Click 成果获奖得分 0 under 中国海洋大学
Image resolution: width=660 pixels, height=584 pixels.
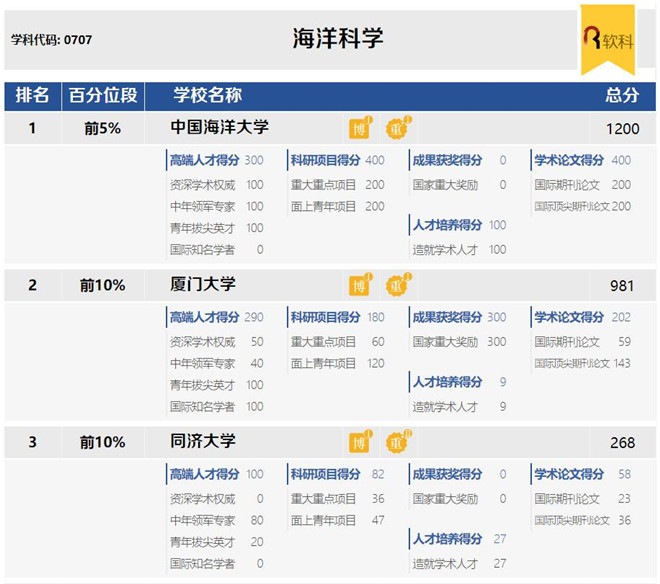coord(459,160)
